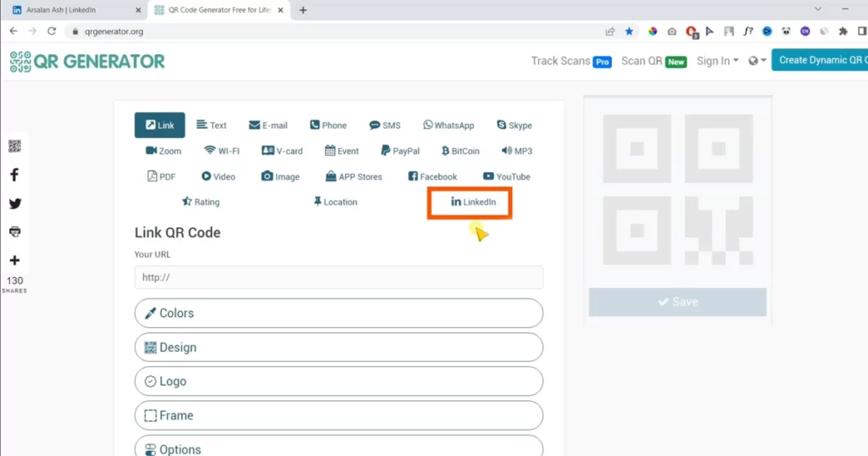Expand the Design section
The height and width of the screenshot is (456, 868).
339,348
